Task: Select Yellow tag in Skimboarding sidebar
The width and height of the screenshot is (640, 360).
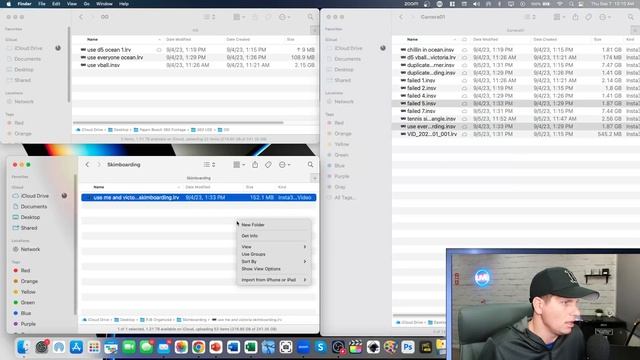Action: pos(28,292)
